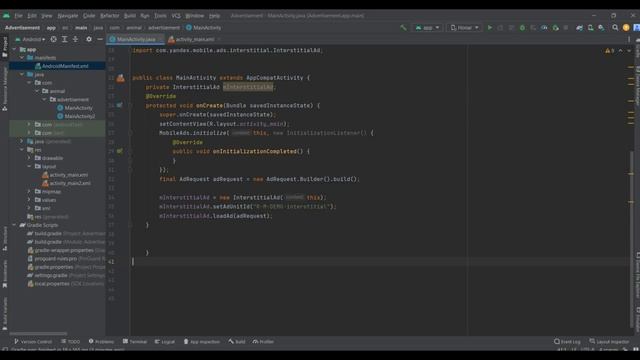The image size is (640, 360).
Task: Run the app with the green play icon
Action: [490, 28]
